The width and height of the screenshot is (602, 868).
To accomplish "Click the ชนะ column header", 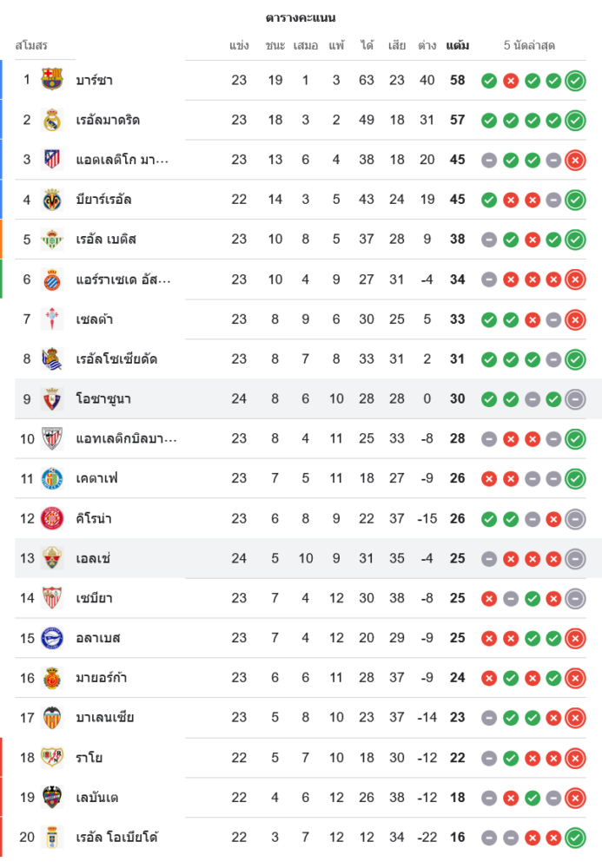I will [275, 45].
